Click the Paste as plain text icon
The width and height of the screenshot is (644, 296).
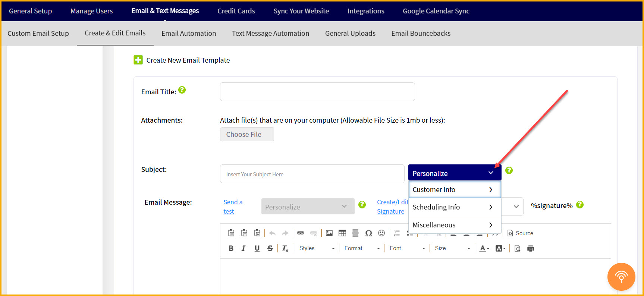[244, 233]
